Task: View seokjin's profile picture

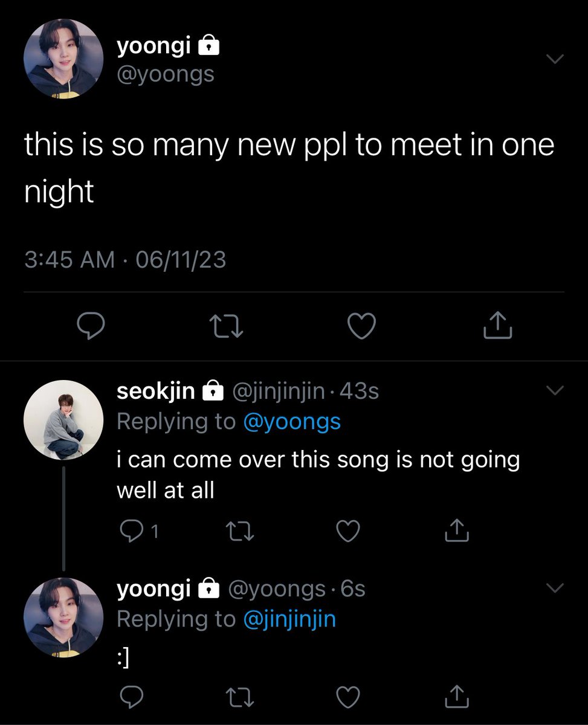Action: click(x=63, y=420)
